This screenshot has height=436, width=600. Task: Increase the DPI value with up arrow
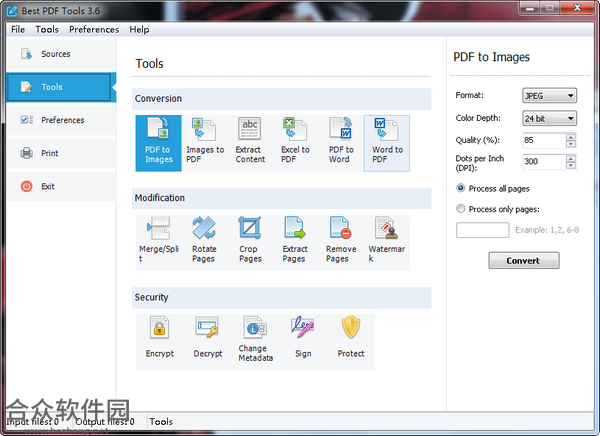[x=571, y=158]
